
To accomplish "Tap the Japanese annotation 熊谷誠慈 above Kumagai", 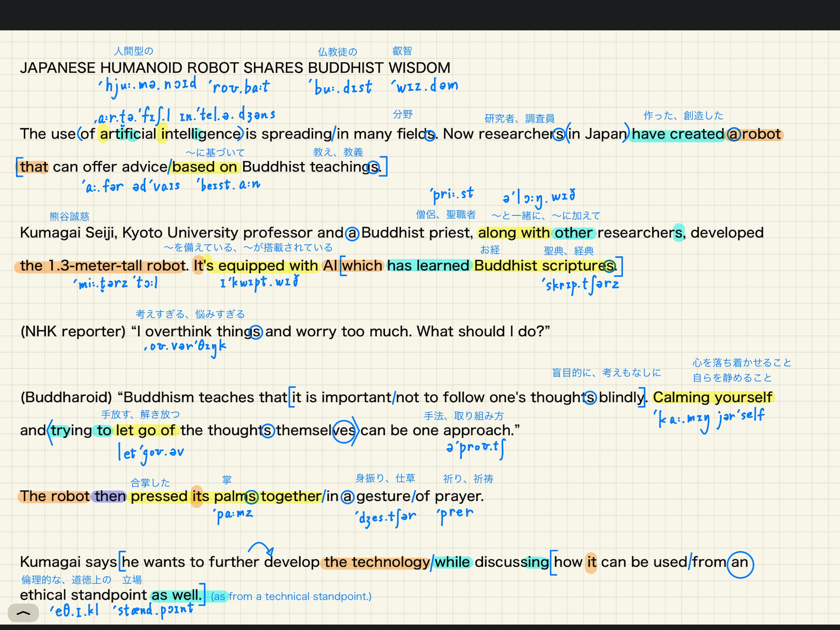I will 69,217.
